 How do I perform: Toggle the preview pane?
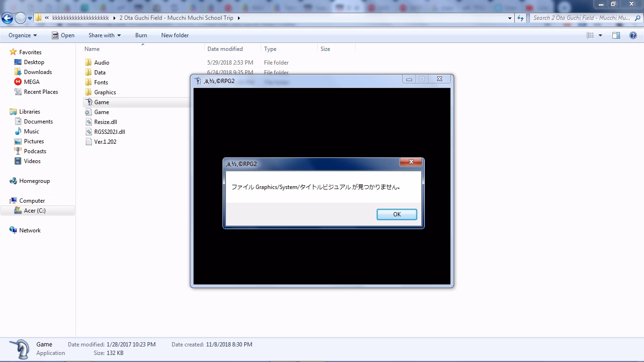pyautogui.click(x=616, y=35)
